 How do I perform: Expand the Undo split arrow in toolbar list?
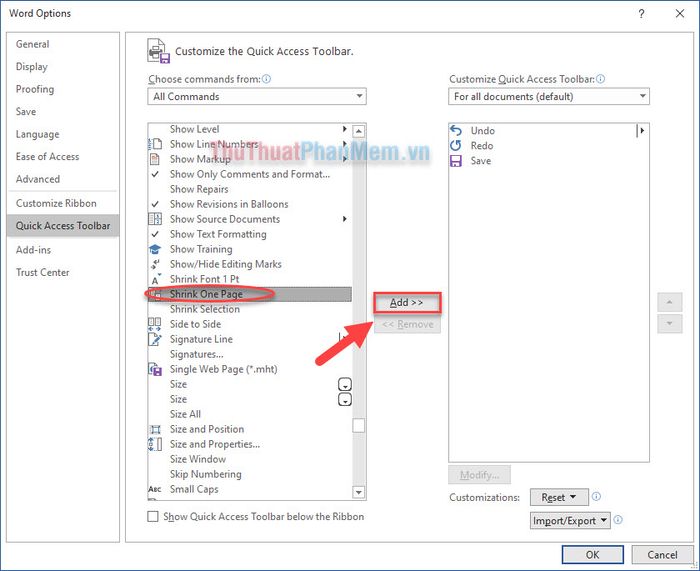click(642, 130)
